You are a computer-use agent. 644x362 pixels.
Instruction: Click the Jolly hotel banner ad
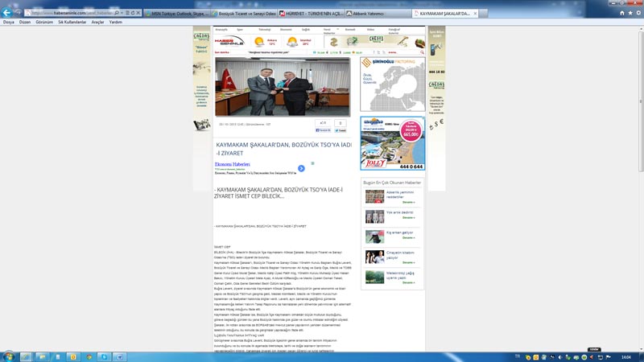393,143
